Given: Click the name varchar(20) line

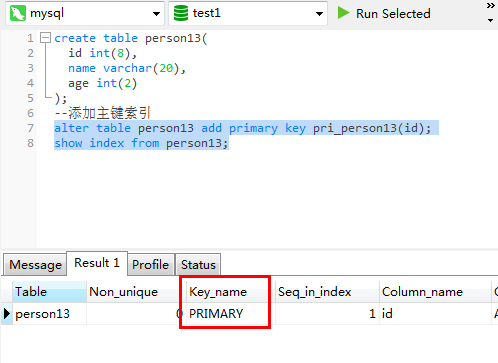Looking at the screenshot, I should pos(127,68).
